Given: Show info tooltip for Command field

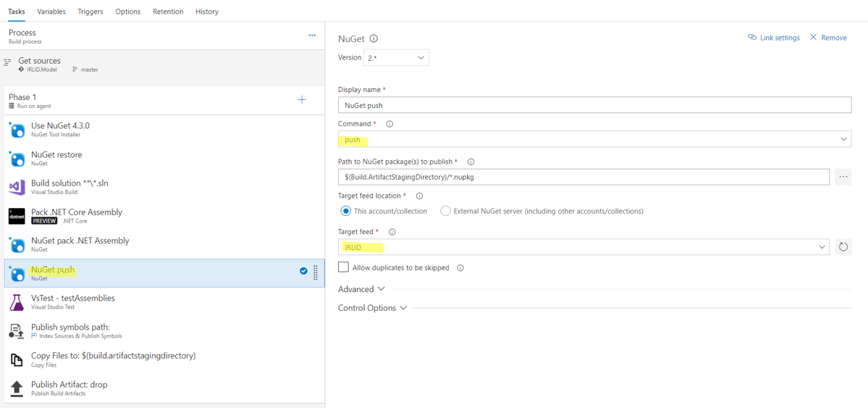Looking at the screenshot, I should (x=389, y=124).
